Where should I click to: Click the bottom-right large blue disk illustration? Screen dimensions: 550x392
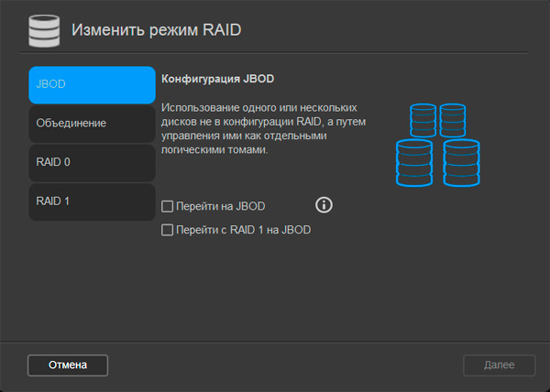(x=462, y=164)
